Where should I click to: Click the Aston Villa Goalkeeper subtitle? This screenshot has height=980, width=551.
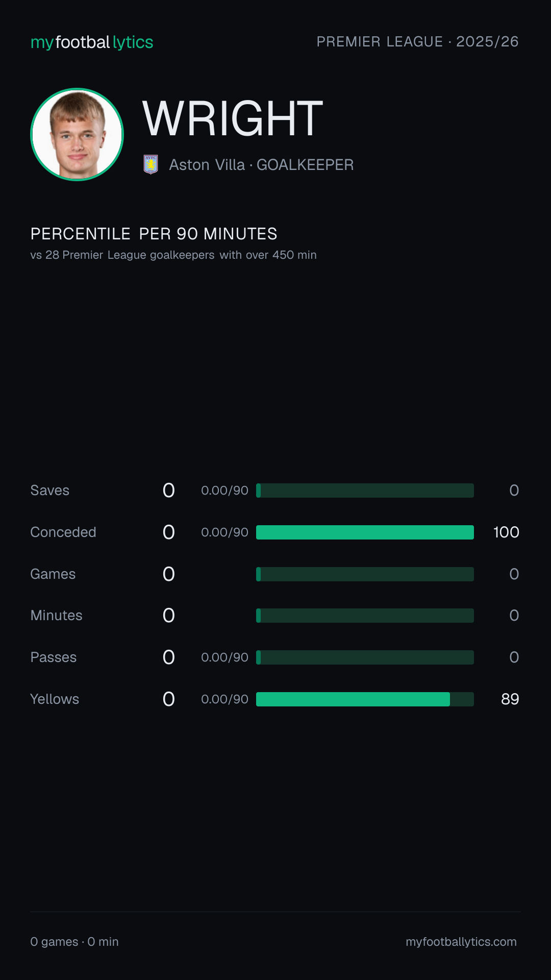[x=261, y=165]
